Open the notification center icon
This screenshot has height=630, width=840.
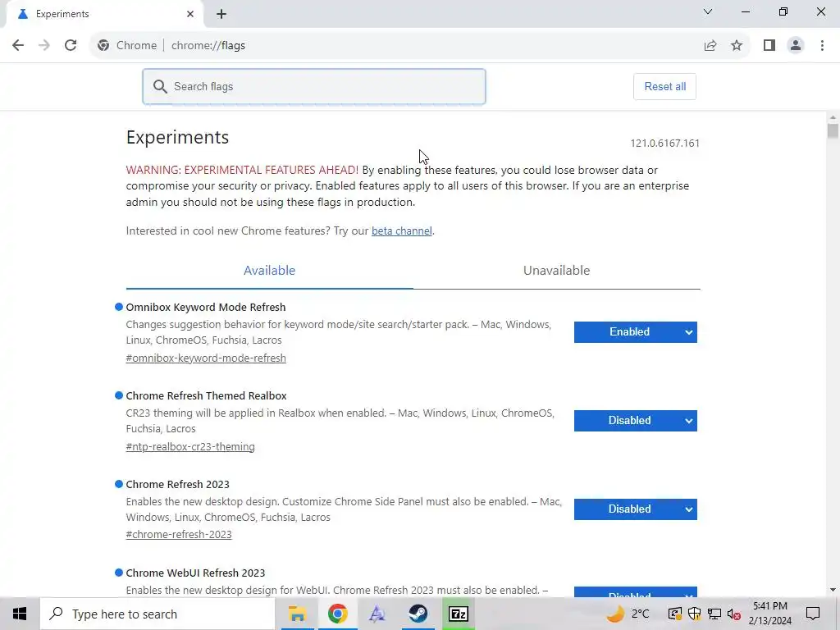(x=813, y=614)
